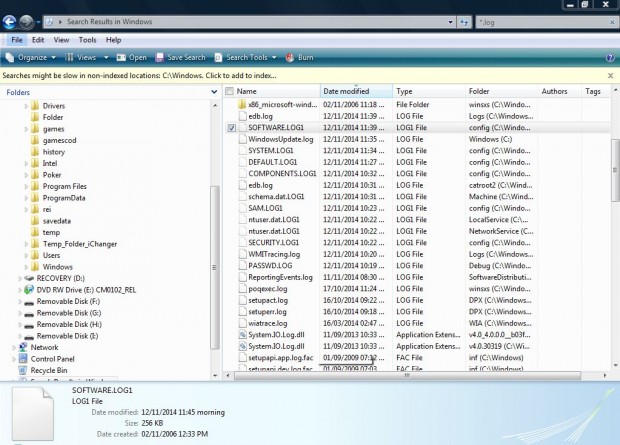
Task: Click the large file preview thumbnail
Action: [x=32, y=414]
